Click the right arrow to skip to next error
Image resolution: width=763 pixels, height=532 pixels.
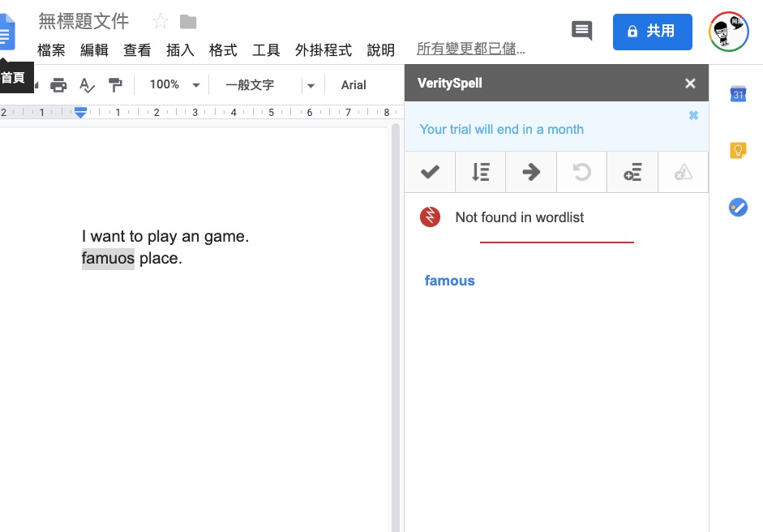point(531,172)
